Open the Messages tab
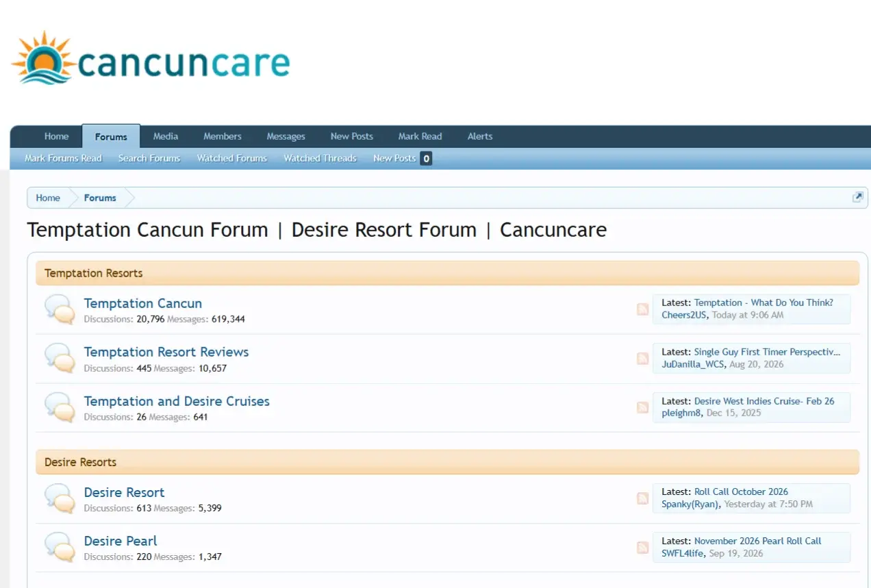Screen dimensions: 871x588 [286, 136]
